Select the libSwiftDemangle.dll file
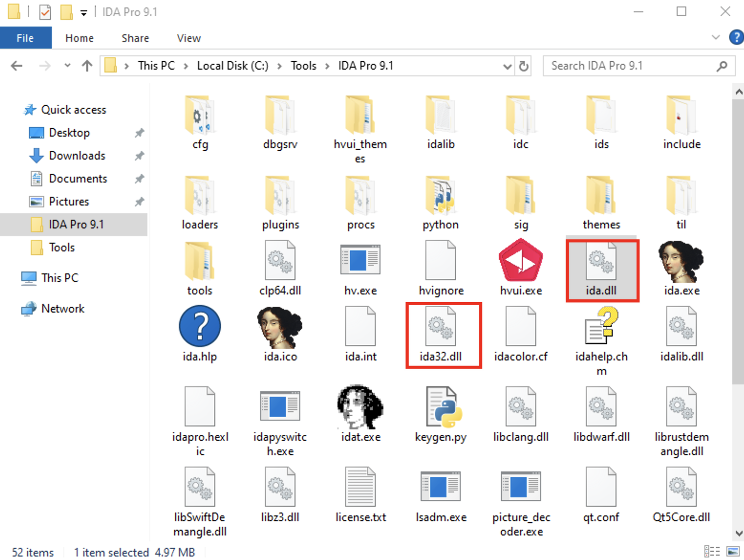Screen dimensions: 744x560 click(200, 502)
